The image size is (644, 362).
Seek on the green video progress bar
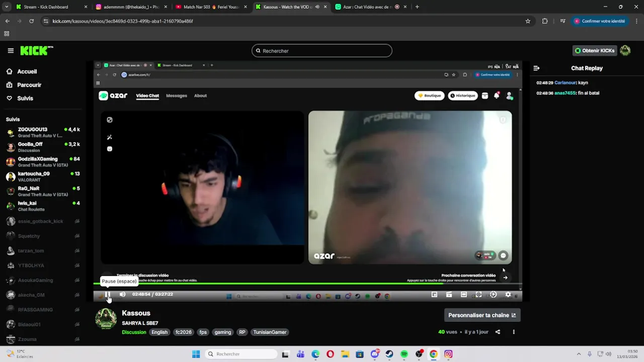click(x=307, y=284)
